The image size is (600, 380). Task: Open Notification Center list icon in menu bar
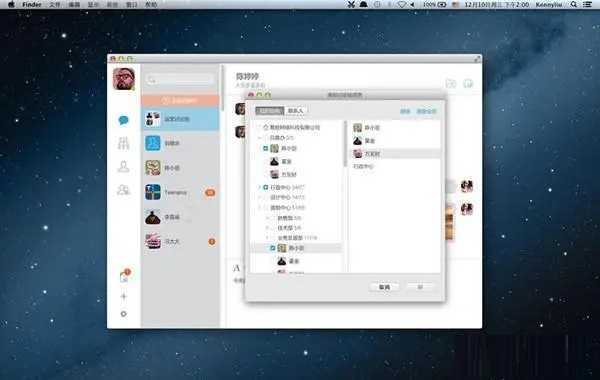tap(587, 5)
